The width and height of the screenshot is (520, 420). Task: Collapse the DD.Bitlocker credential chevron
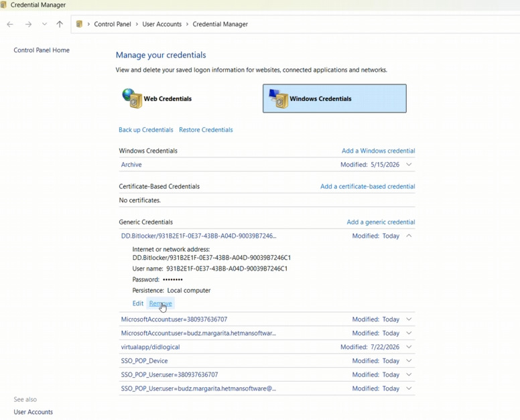pyautogui.click(x=409, y=236)
